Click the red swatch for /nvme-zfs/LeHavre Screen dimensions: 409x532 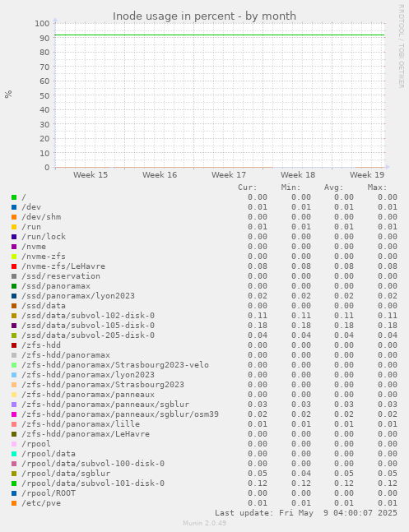pos(14,266)
